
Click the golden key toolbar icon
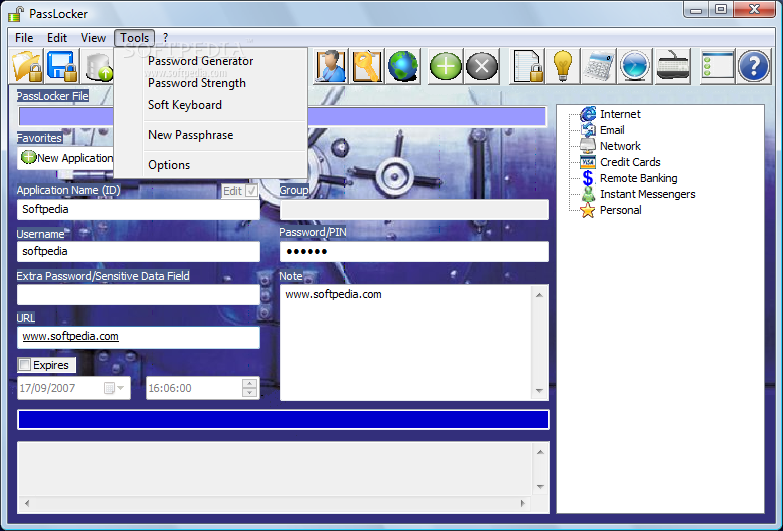pyautogui.click(x=367, y=66)
